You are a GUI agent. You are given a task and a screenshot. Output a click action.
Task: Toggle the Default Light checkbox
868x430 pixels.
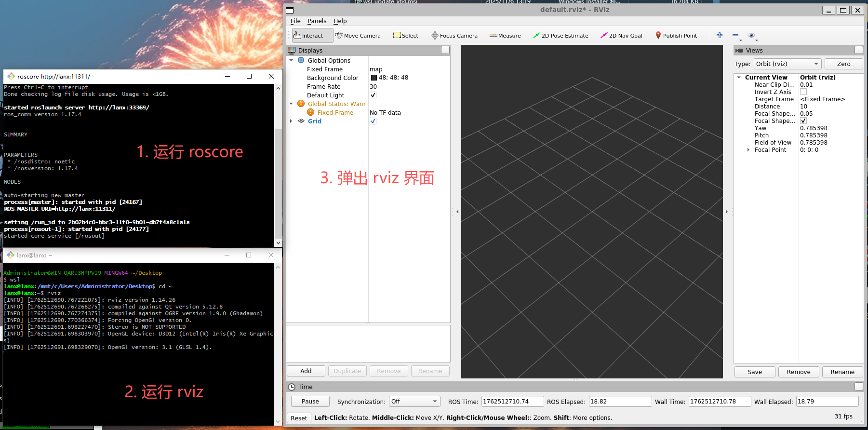click(373, 95)
